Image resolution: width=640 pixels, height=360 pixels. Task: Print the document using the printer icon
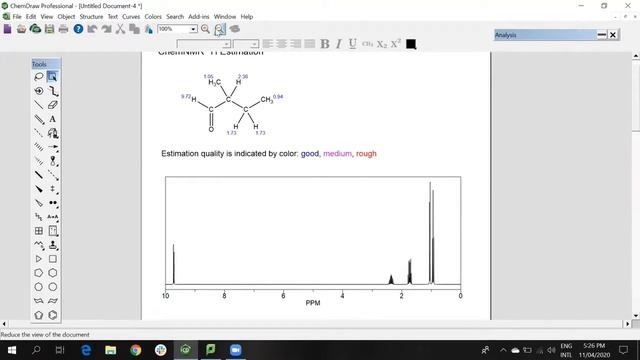(63, 29)
